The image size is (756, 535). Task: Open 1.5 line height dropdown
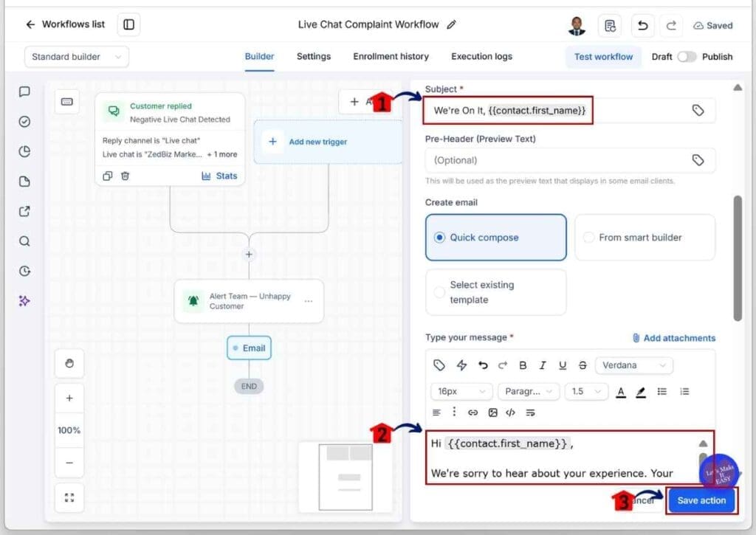[x=586, y=391]
